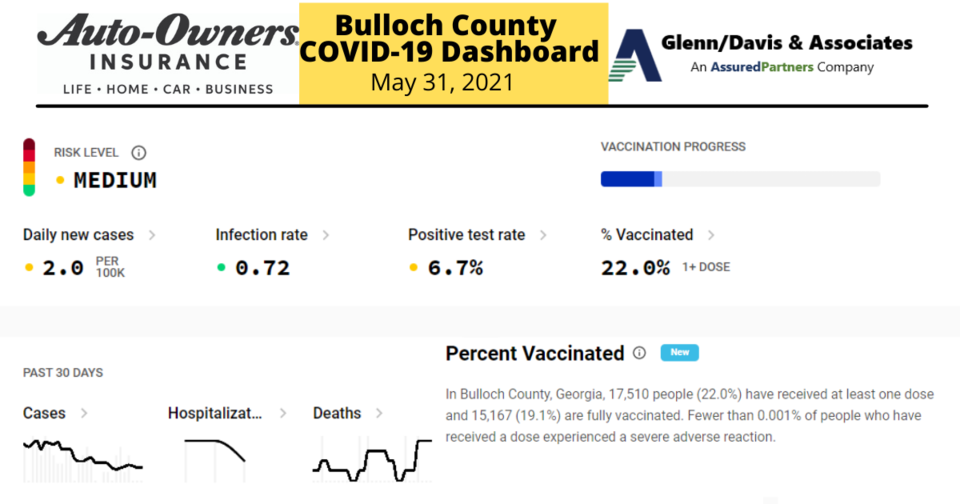Click the vaccination progress bar
This screenshot has height=504, width=960.
[740, 179]
